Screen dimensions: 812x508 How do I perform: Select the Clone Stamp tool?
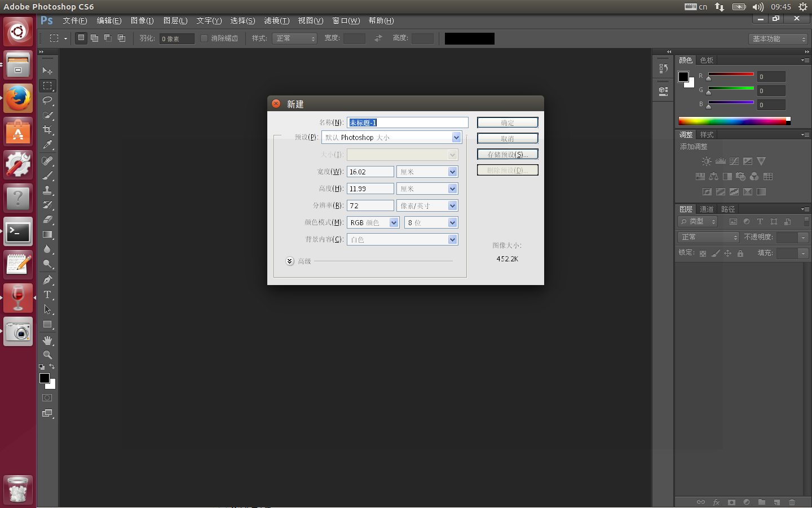(x=47, y=190)
